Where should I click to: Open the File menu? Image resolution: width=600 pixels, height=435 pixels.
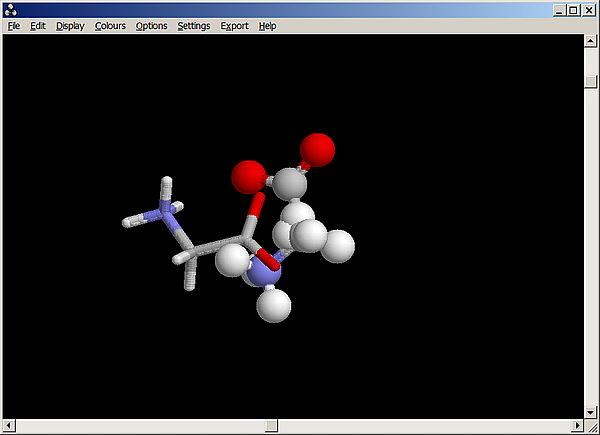[13, 26]
